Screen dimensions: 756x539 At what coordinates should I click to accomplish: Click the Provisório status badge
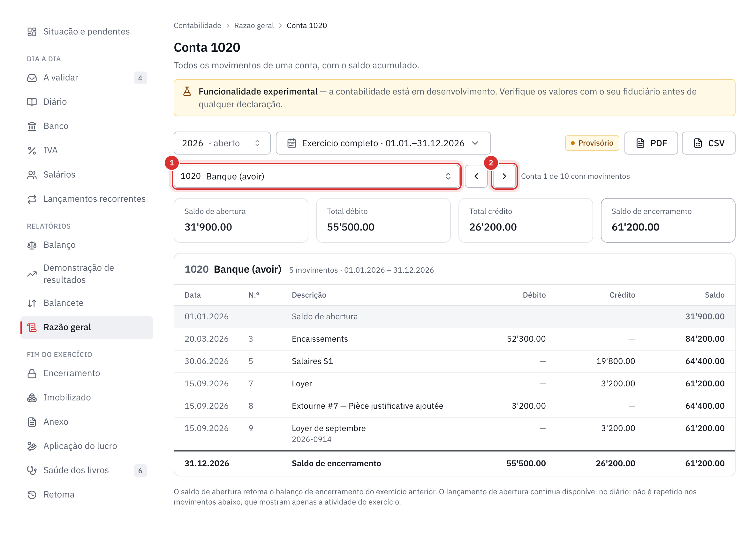pyautogui.click(x=592, y=143)
